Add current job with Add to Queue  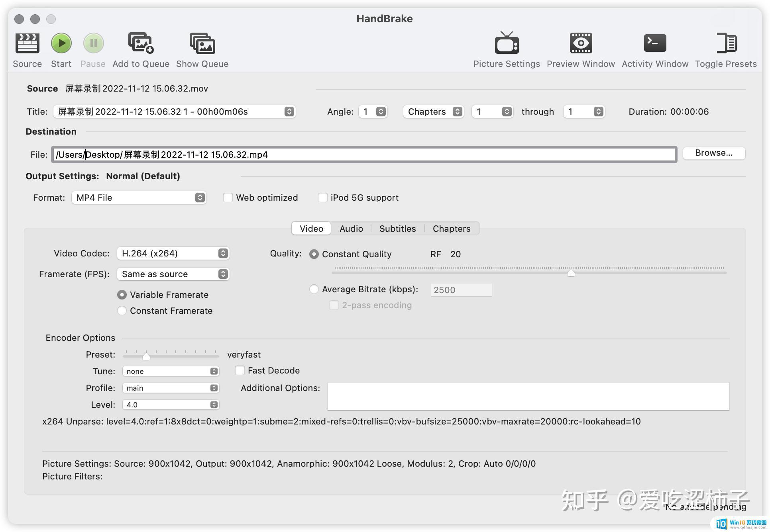pyautogui.click(x=141, y=43)
